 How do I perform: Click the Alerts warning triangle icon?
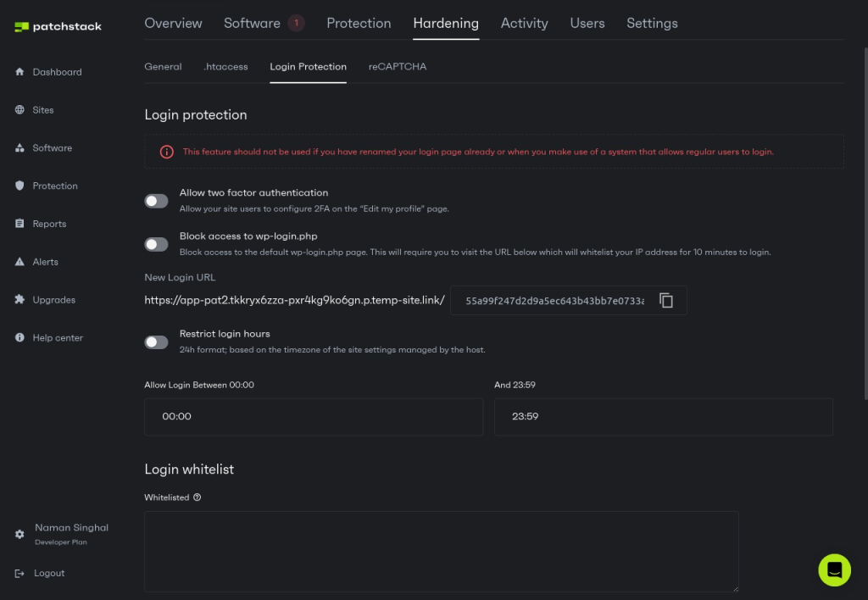tap(19, 262)
